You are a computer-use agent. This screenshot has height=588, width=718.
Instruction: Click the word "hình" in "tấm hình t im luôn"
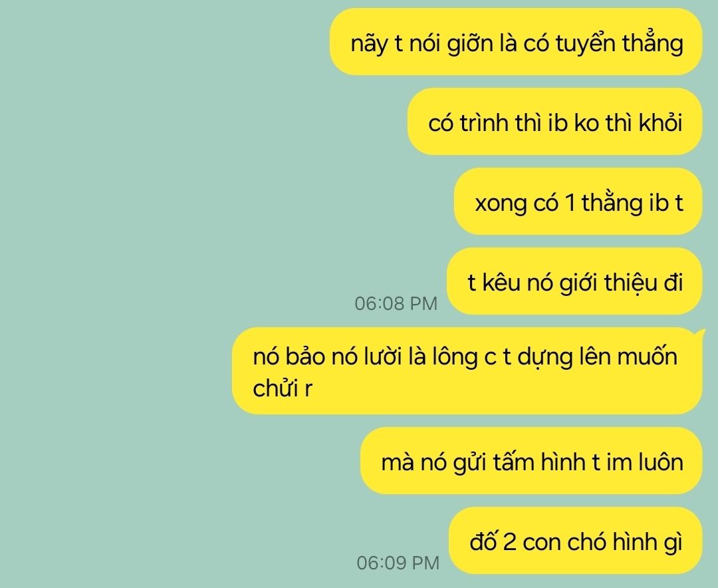click(563, 462)
